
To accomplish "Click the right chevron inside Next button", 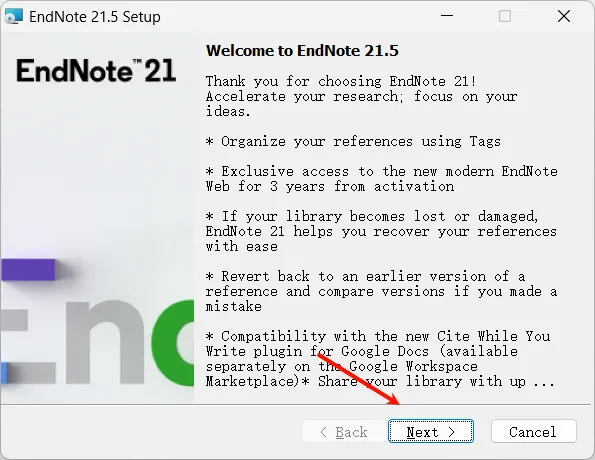I will (x=451, y=432).
